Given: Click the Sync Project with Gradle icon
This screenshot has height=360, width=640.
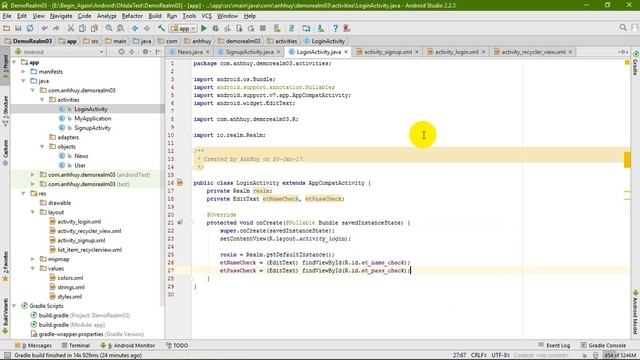Looking at the screenshot, I should coord(291,28).
